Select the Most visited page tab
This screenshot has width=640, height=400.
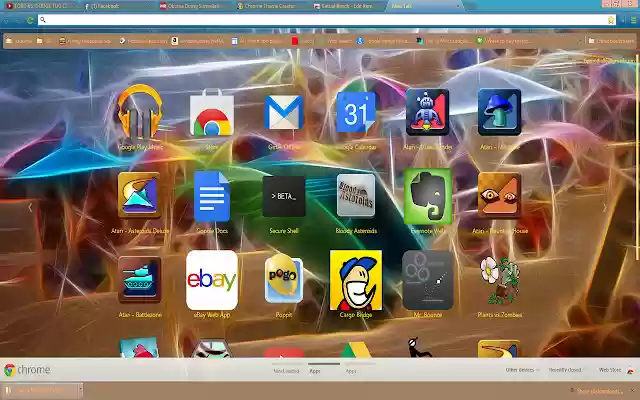point(286,371)
